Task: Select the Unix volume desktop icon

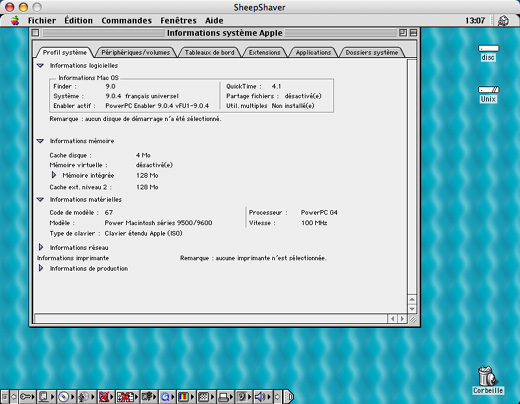Action: (x=488, y=94)
